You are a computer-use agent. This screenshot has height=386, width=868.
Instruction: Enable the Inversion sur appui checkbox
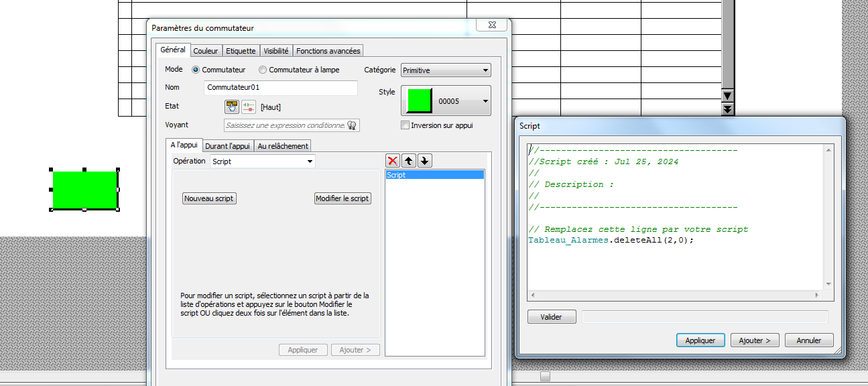pyautogui.click(x=405, y=125)
